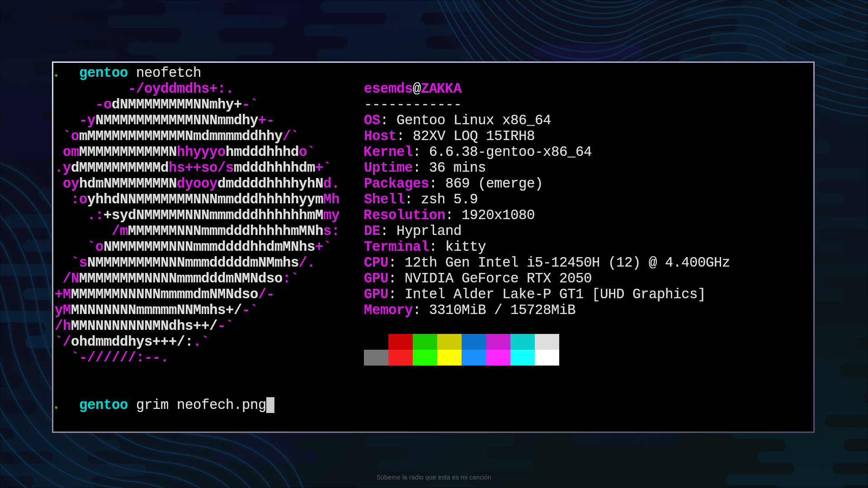Click the Packages count line
Viewport: 868px width, 488px height.
(453, 183)
